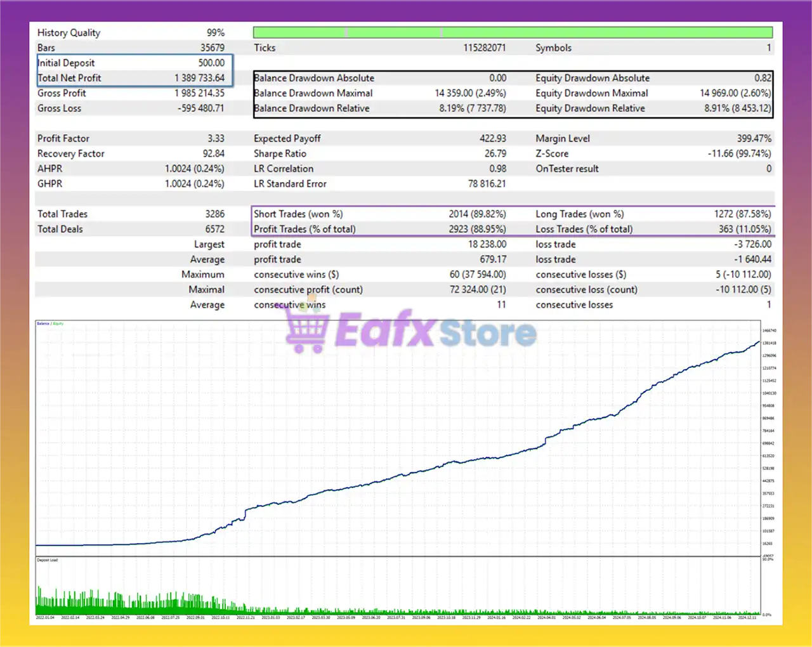Click the Balance Drawdown Maximal value
Screen dimensions: 812x647
click(470, 93)
